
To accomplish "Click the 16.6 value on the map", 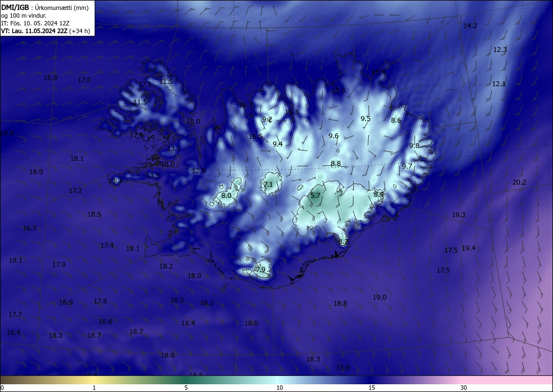I will 106,321.
